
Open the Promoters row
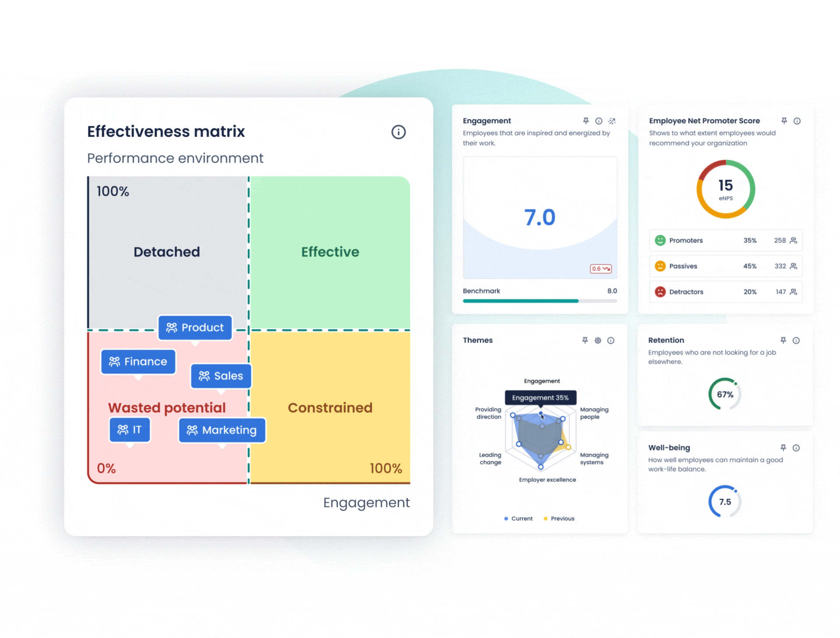pos(725,240)
